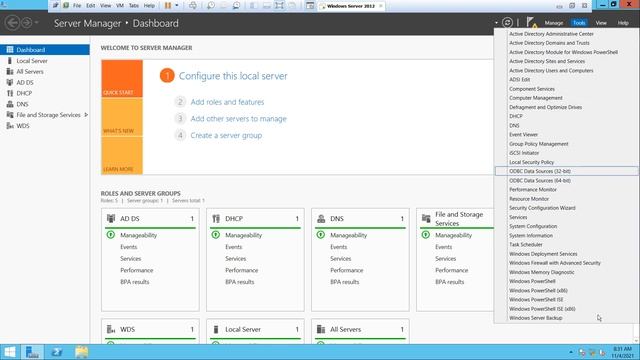This screenshot has width=640, height=360.
Task: Open dropdown arrow beside refresh icon
Action: (496, 23)
